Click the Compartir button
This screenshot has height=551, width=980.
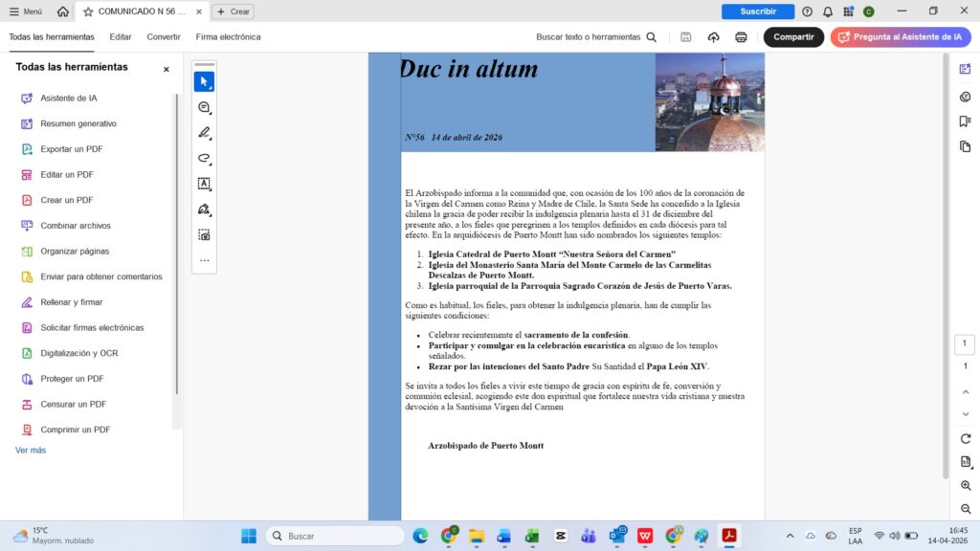[x=793, y=37]
